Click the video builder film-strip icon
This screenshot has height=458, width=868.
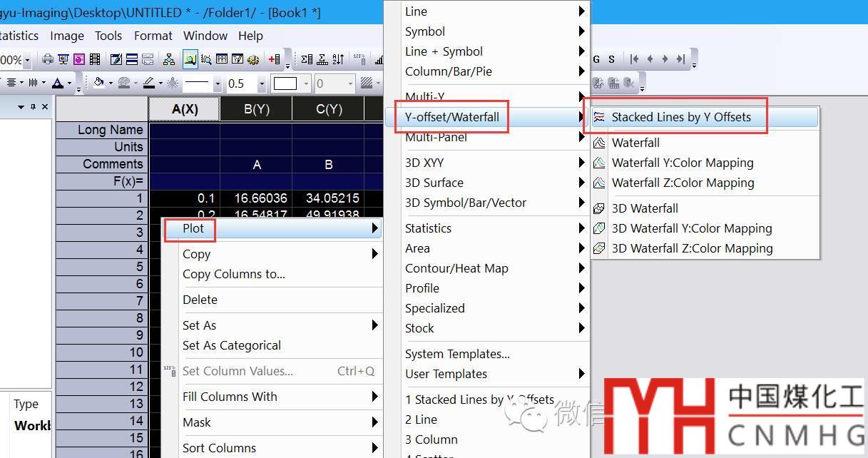pyautogui.click(x=95, y=59)
